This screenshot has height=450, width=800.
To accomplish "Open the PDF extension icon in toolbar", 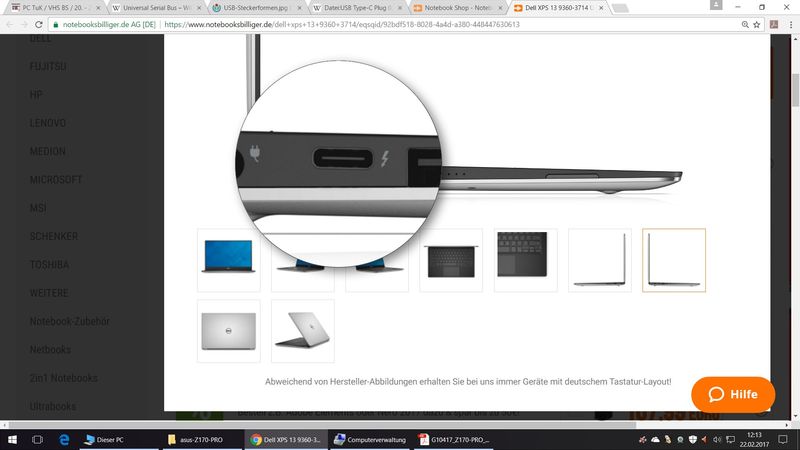I will pyautogui.click(x=774, y=24).
